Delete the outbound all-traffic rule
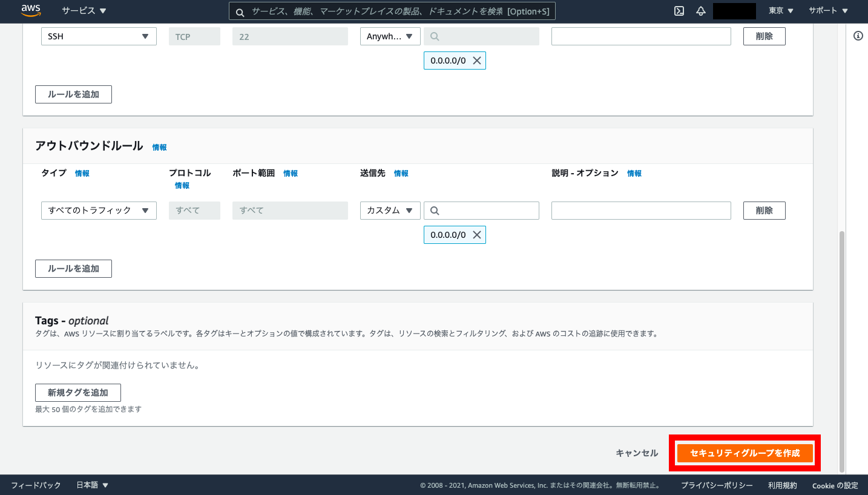 pyautogui.click(x=764, y=211)
